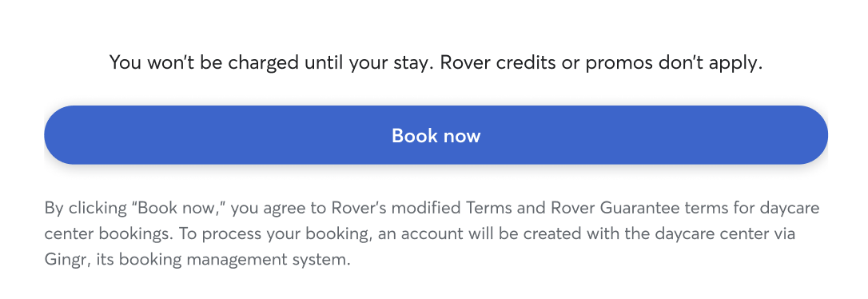Click the right rounded edge of Book now
The height and width of the screenshot is (299, 868).
[813, 135]
